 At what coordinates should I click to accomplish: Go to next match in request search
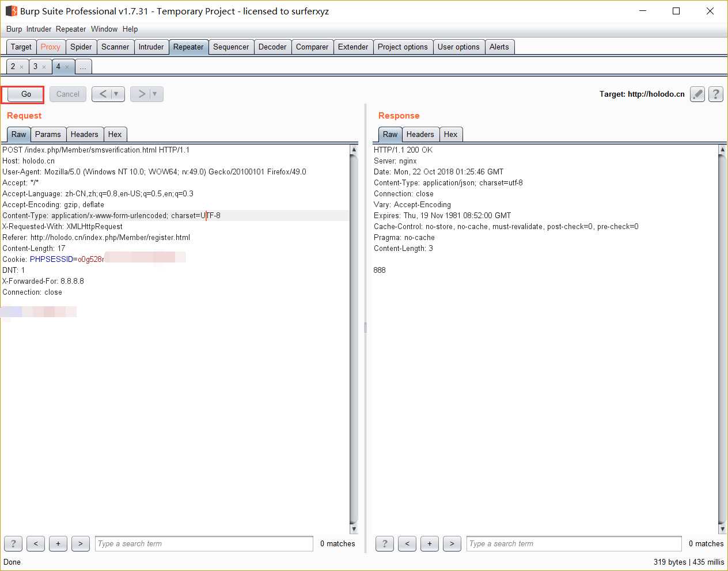(81, 543)
